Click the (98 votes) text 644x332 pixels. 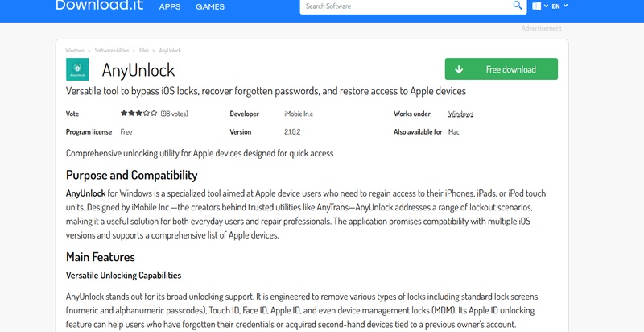(x=174, y=114)
